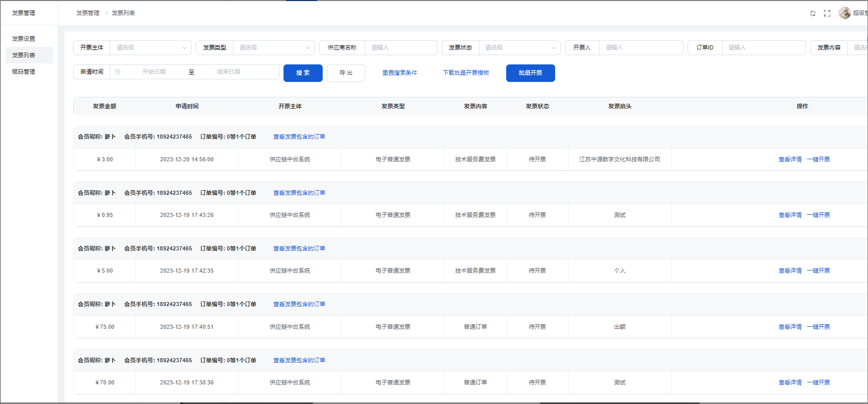Click the 批量开票 button
Viewport: 868px width, 404px height.
(x=530, y=73)
